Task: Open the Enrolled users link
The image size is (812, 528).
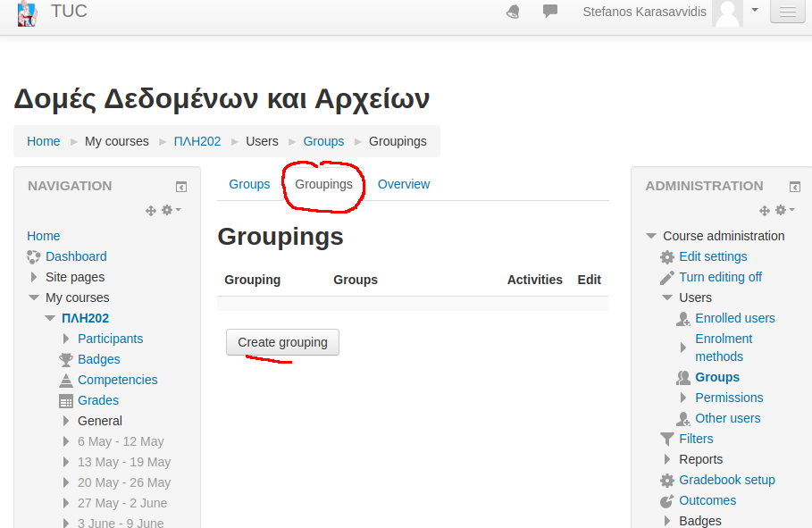Action: (x=734, y=318)
